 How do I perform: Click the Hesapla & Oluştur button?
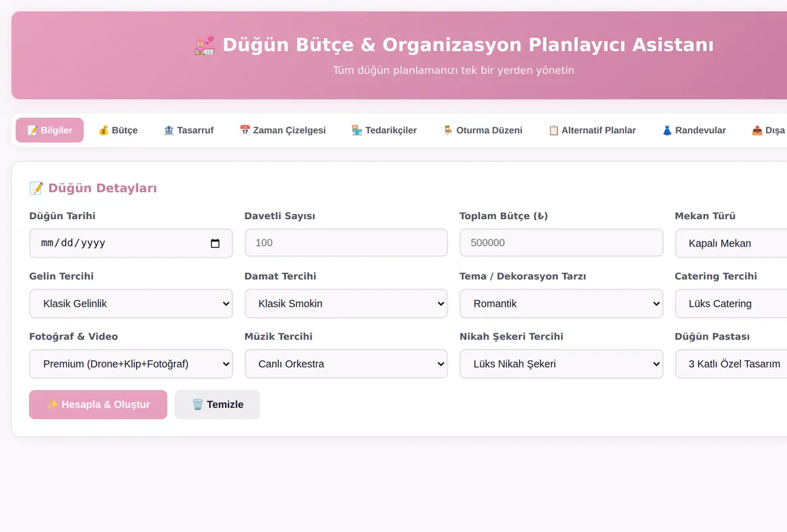[98, 405]
